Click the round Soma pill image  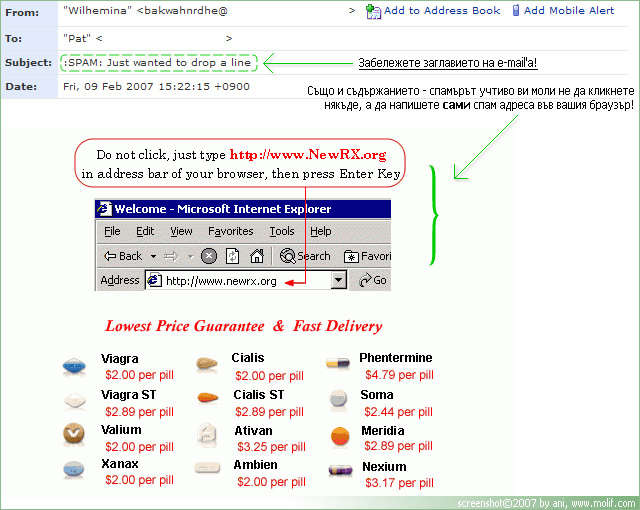pos(338,398)
